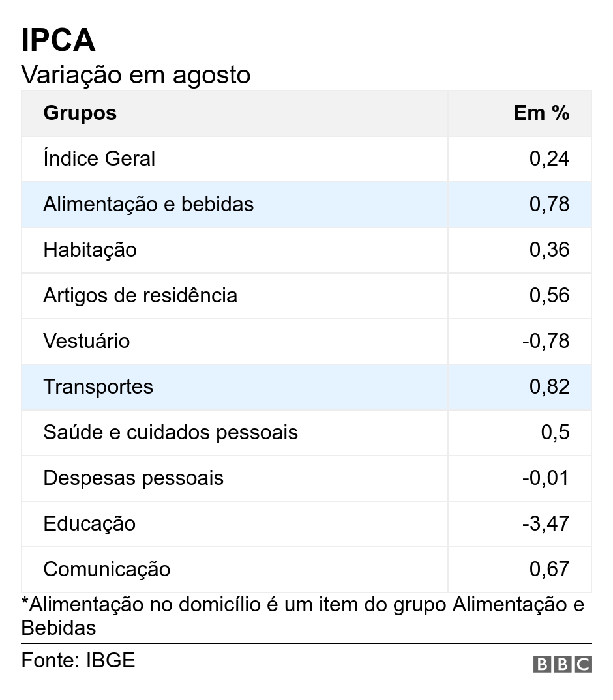Select the highlighted Transportes row

coord(306,387)
